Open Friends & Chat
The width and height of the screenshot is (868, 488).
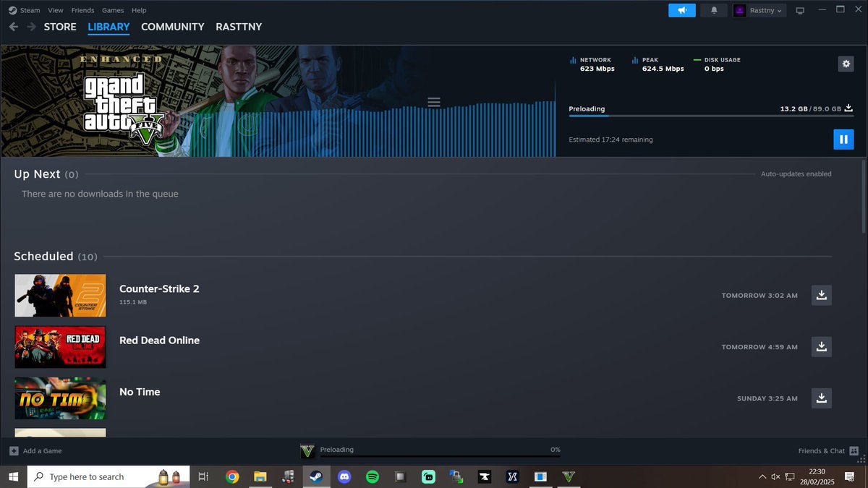click(827, 450)
